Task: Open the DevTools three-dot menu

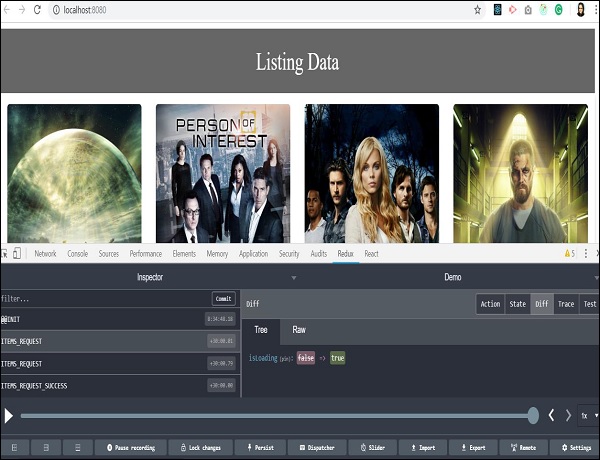Action: pyautogui.click(x=586, y=254)
